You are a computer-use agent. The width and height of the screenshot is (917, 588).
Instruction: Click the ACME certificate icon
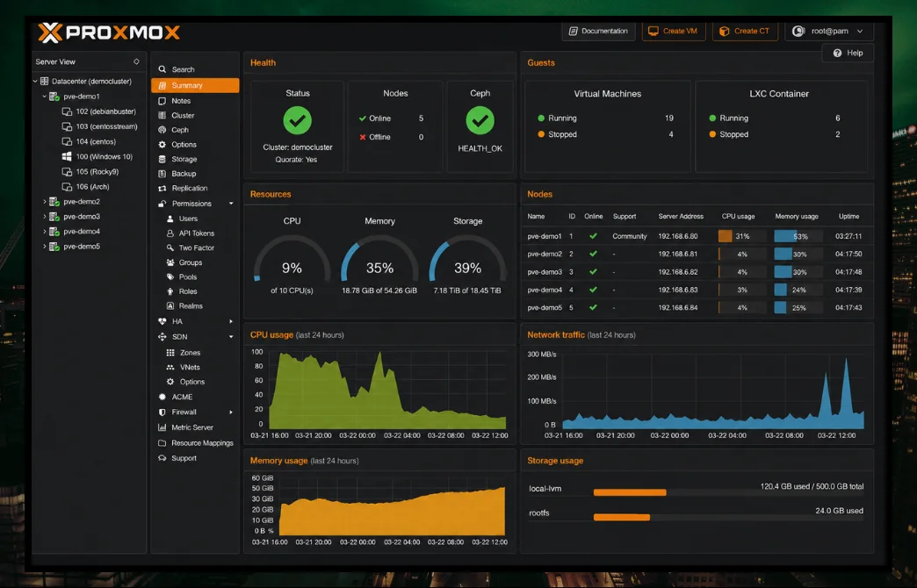pos(162,397)
